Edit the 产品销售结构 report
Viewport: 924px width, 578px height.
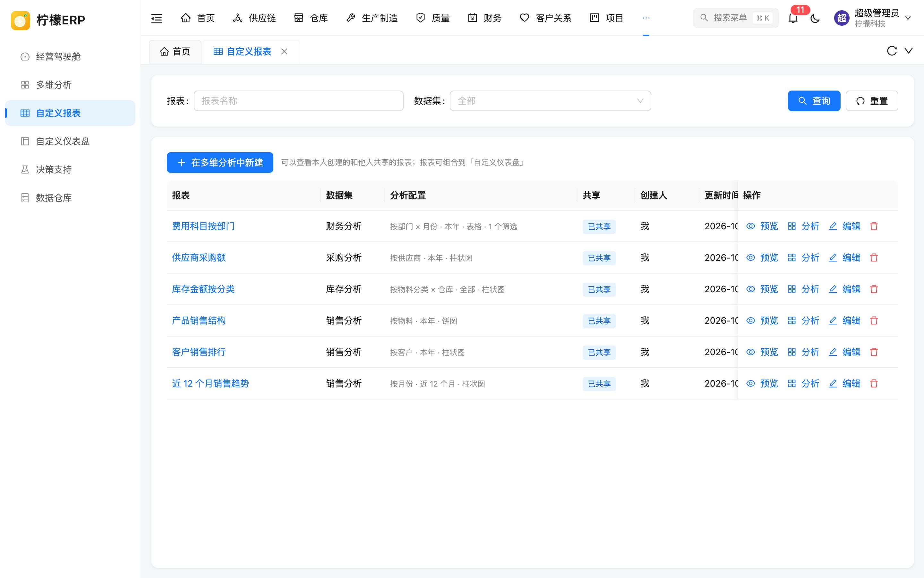(x=844, y=320)
